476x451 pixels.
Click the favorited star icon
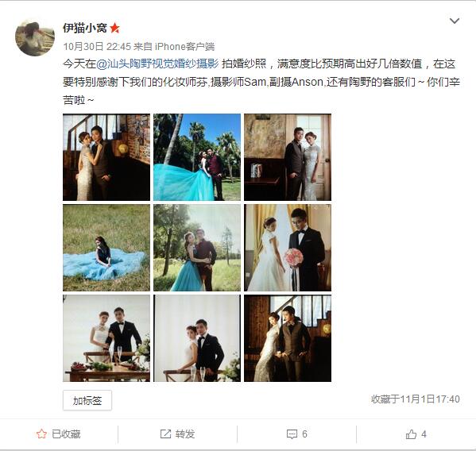[x=41, y=434]
